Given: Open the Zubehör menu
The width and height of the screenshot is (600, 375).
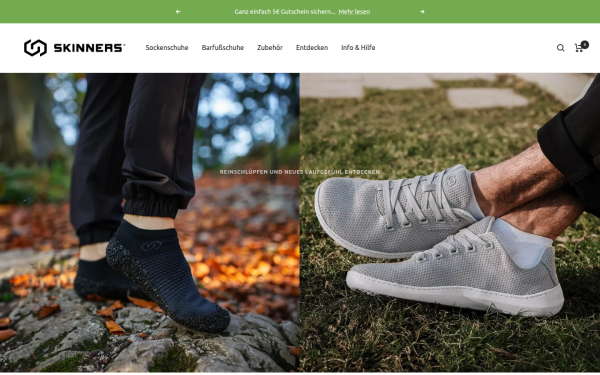Looking at the screenshot, I should (x=270, y=47).
